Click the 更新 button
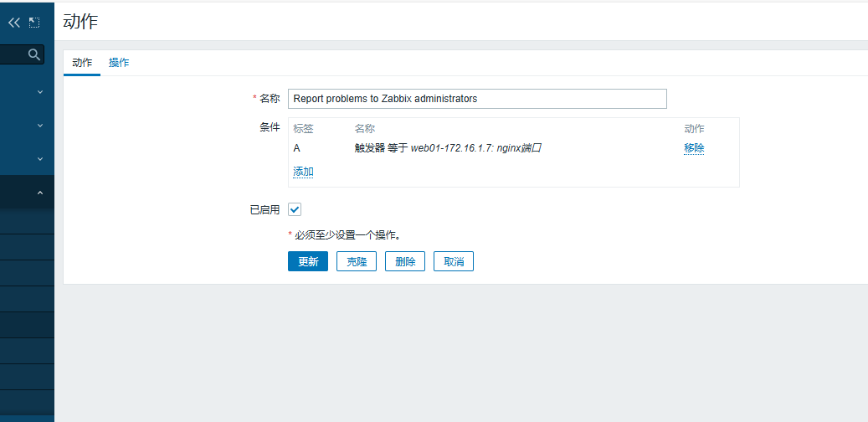This screenshot has height=422, width=868. [308, 261]
